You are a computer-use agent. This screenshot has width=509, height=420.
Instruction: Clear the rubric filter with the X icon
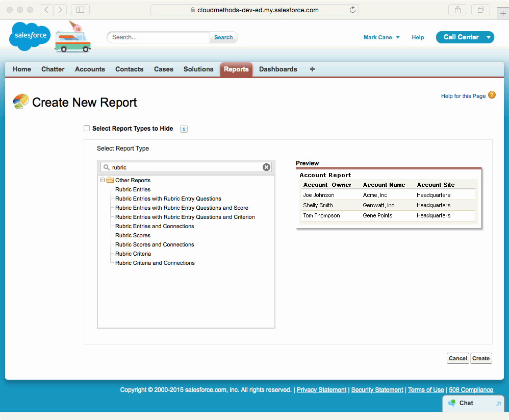coord(266,167)
